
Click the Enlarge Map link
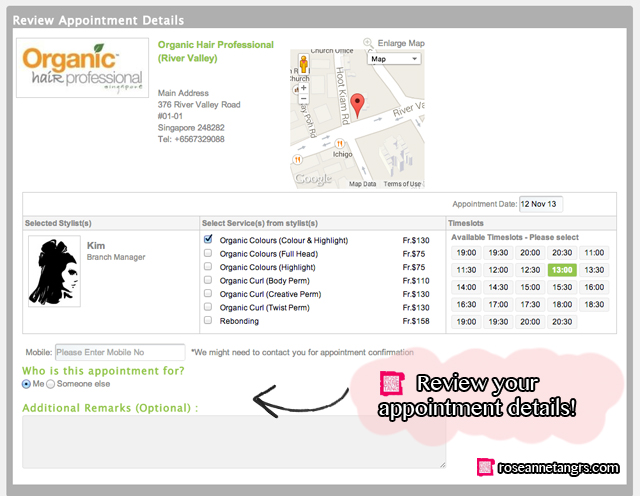tap(401, 43)
